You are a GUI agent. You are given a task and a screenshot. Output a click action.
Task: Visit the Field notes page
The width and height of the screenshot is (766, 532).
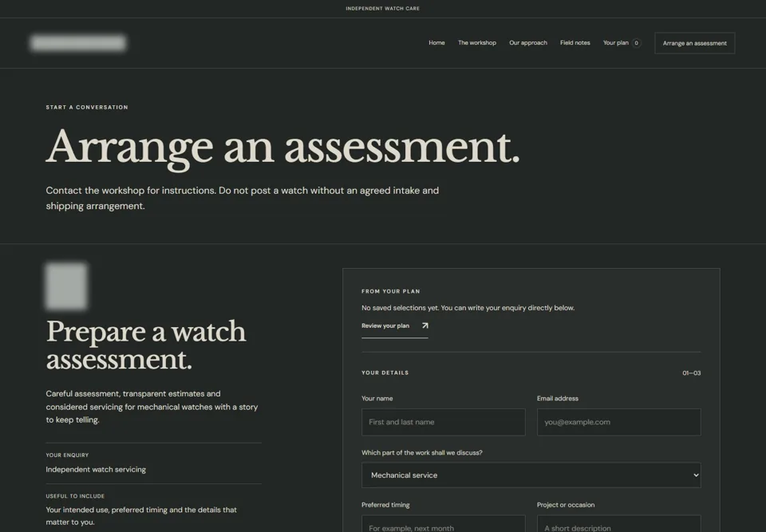575,43
